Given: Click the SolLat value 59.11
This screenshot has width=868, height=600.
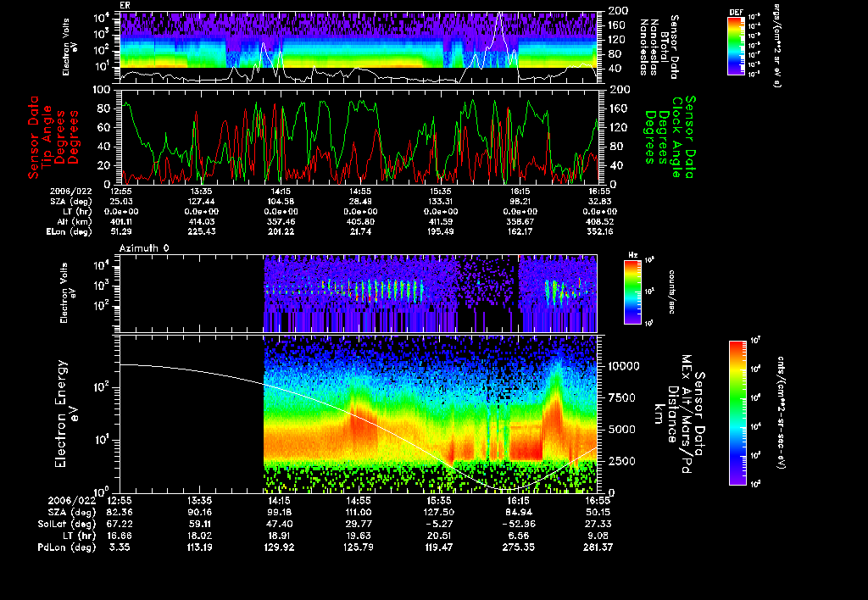Looking at the screenshot, I should (200, 525).
